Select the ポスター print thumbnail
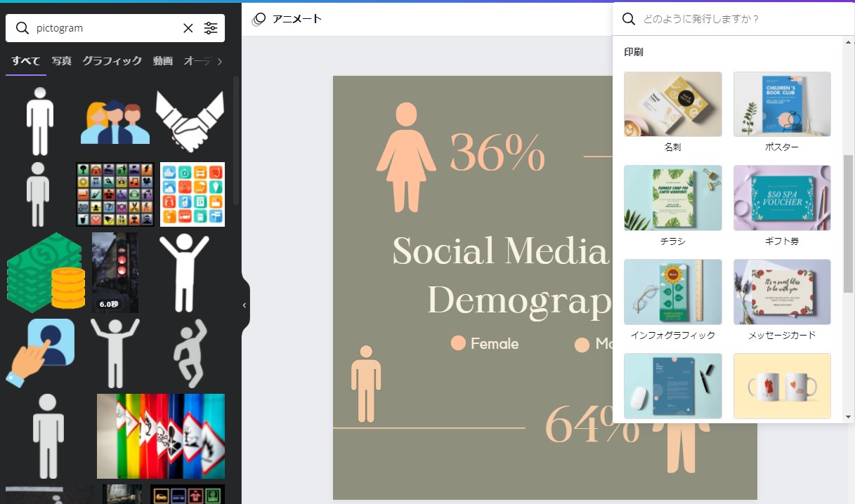The width and height of the screenshot is (855, 504). [782, 104]
